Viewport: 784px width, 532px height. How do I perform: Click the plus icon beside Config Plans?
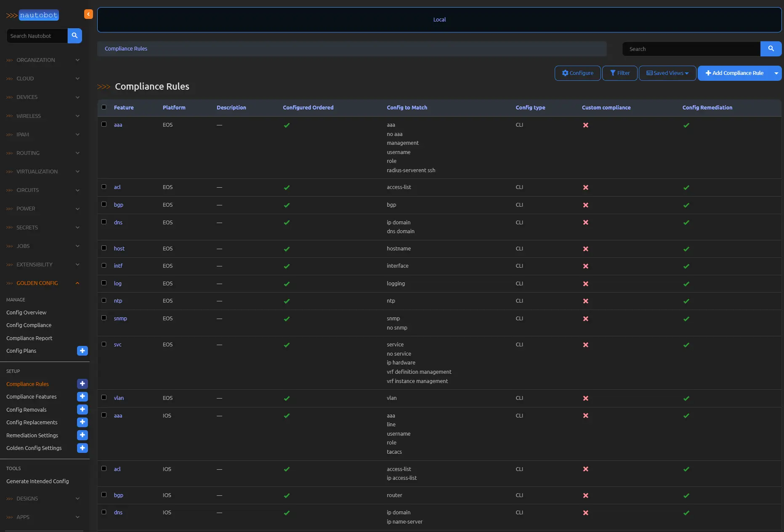point(82,351)
